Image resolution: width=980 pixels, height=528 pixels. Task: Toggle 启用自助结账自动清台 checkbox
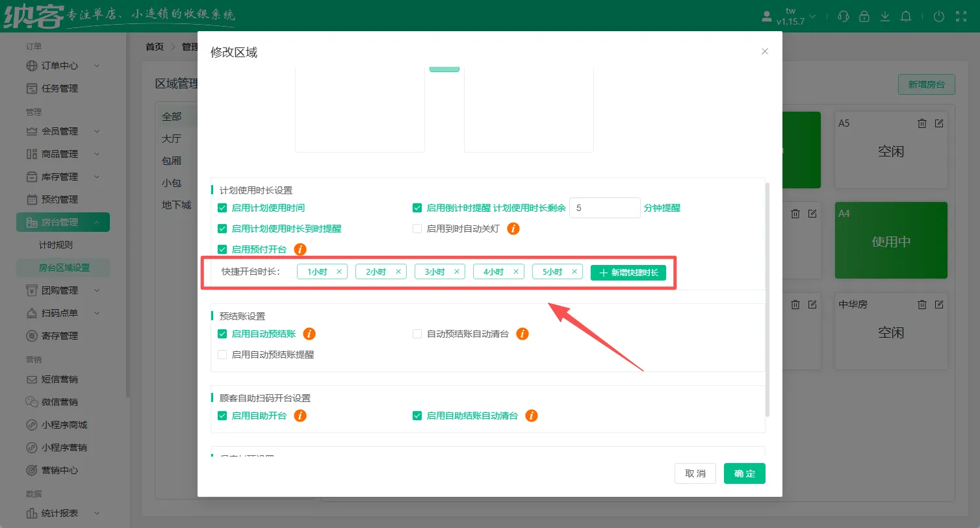[417, 416]
